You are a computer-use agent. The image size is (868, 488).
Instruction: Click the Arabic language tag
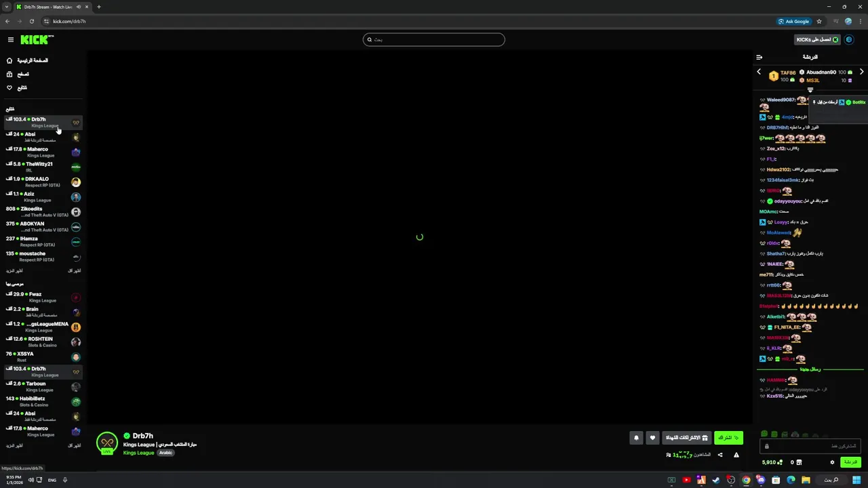pyautogui.click(x=166, y=453)
